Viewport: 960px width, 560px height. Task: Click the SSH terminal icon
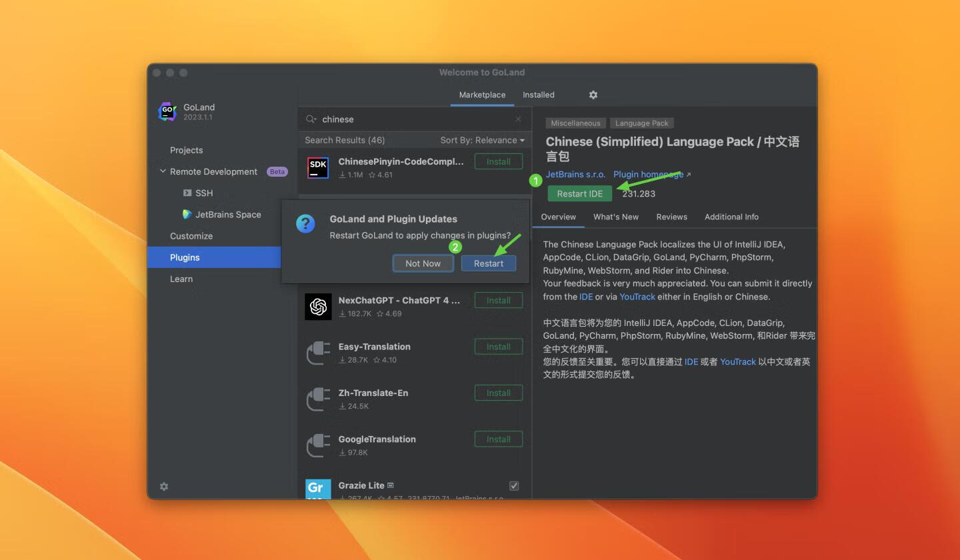187,193
